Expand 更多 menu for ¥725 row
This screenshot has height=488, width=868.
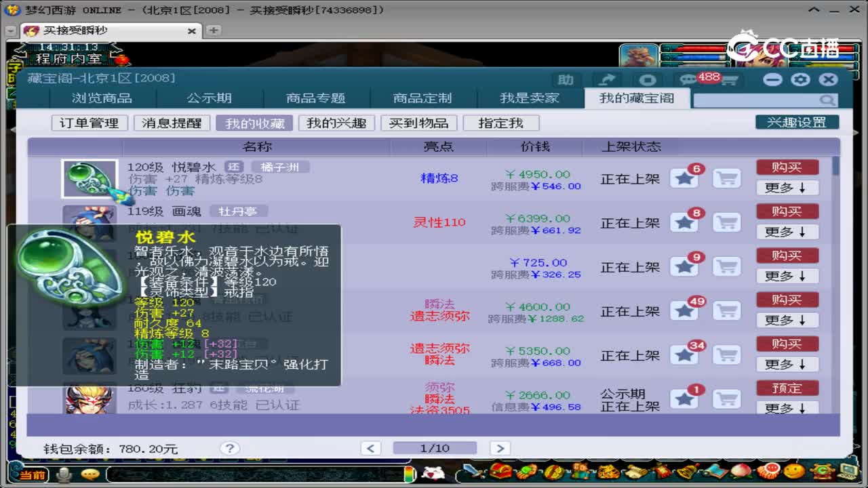click(x=787, y=276)
